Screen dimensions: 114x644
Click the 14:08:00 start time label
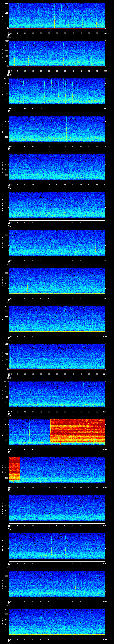[x=9, y=298]
